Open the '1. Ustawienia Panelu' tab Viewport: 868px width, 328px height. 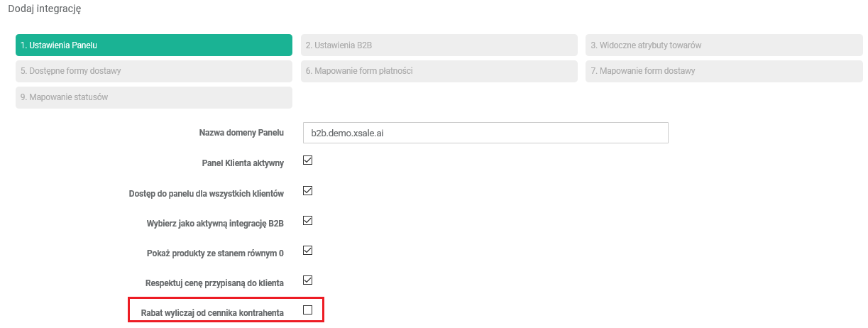[153, 45]
